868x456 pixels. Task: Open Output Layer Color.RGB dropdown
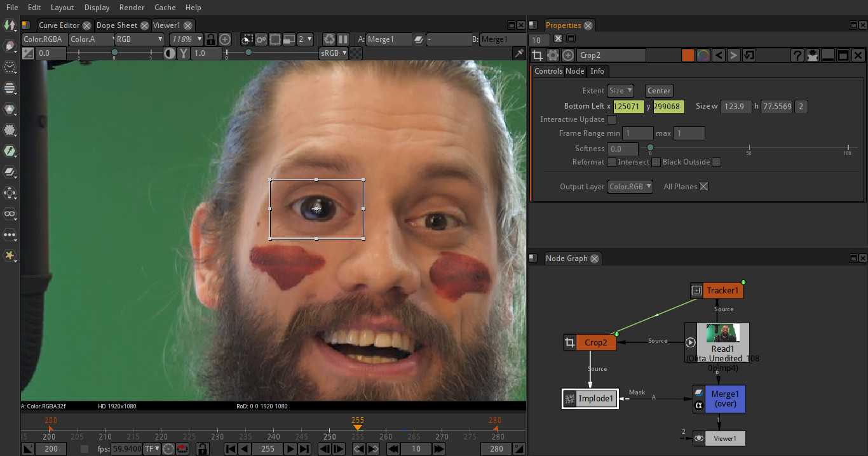pyautogui.click(x=630, y=187)
